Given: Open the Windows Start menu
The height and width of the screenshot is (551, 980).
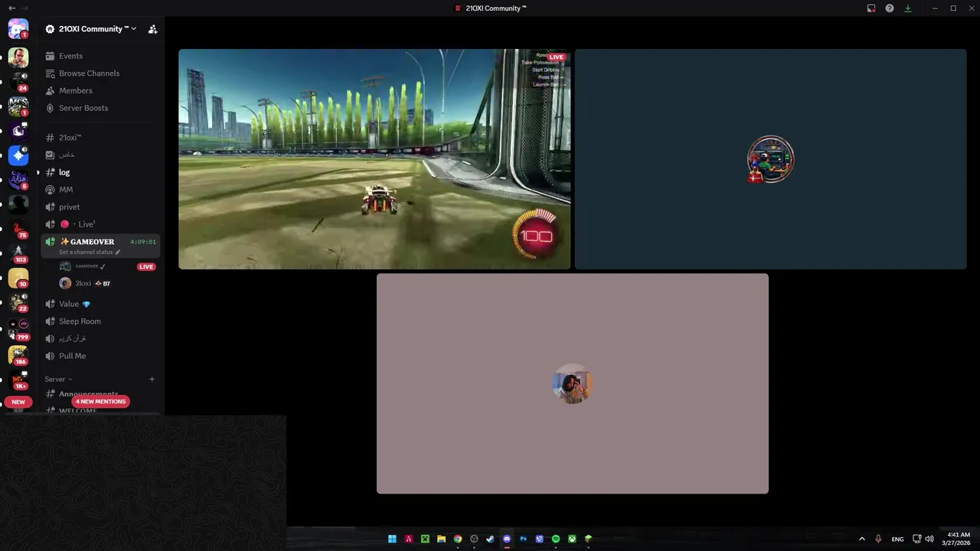Looking at the screenshot, I should [392, 539].
